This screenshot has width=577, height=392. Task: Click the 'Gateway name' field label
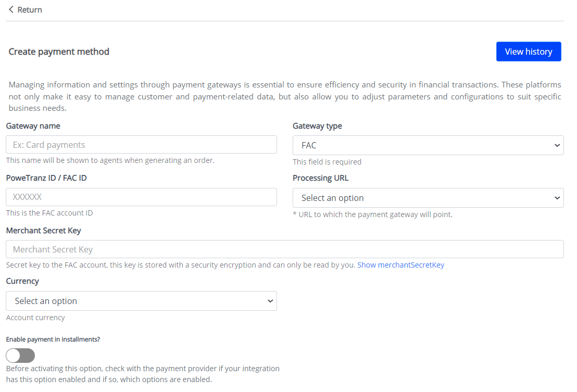pos(33,126)
